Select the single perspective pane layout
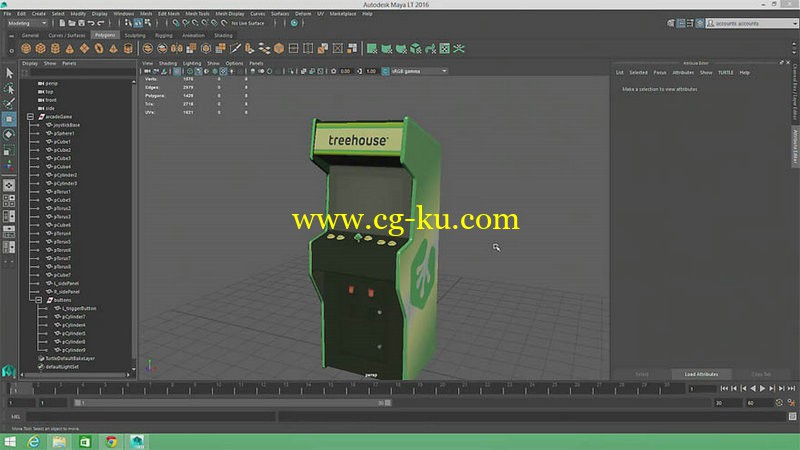Viewport: 800px width, 450px height. [x=9, y=185]
